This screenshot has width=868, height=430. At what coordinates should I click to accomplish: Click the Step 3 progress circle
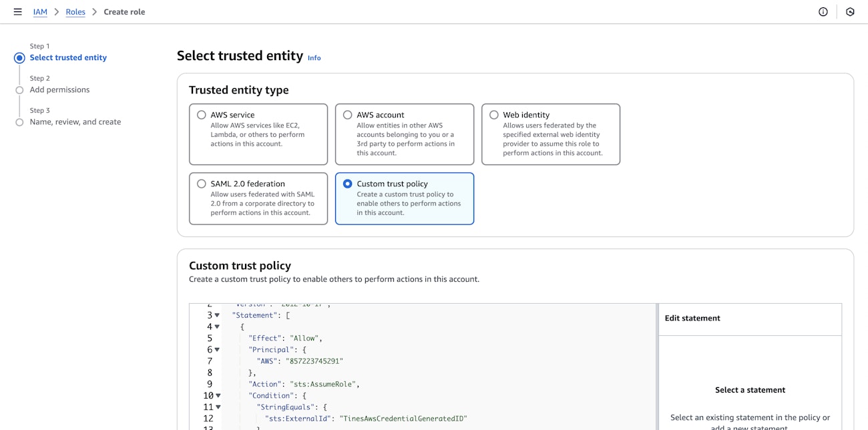[x=19, y=122]
